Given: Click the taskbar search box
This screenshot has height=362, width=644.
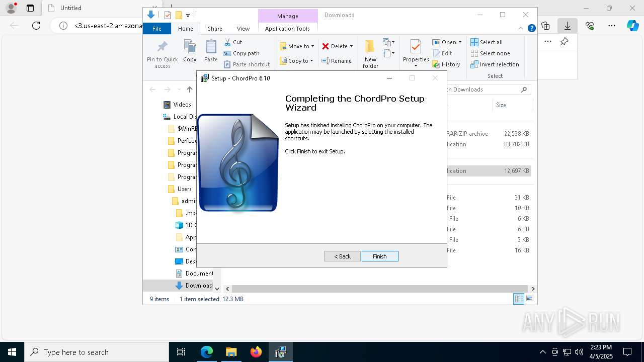Looking at the screenshot, I should [x=97, y=352].
